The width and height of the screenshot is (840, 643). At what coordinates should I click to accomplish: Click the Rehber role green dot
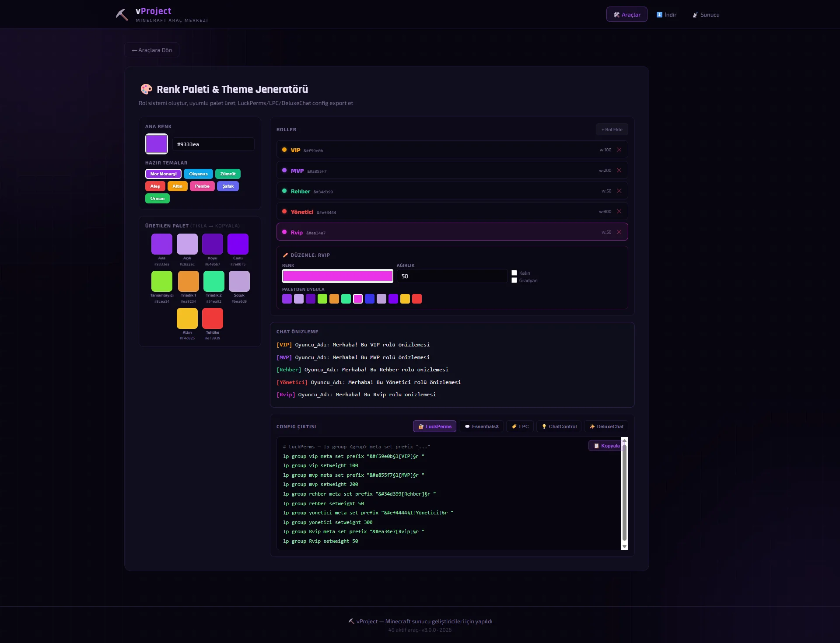284,191
